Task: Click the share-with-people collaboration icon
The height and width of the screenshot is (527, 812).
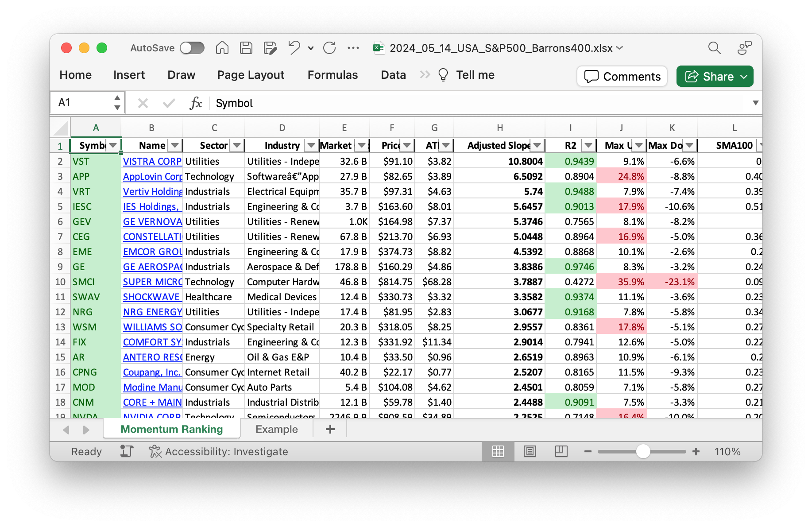Action: [744, 48]
